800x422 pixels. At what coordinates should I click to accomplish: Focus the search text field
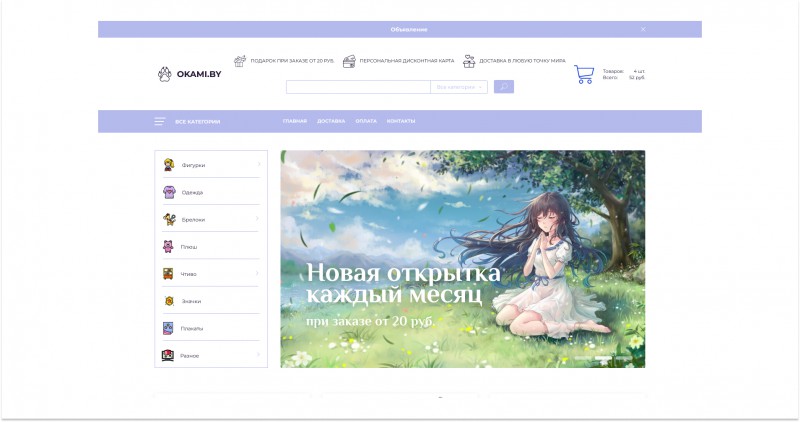pyautogui.click(x=358, y=87)
